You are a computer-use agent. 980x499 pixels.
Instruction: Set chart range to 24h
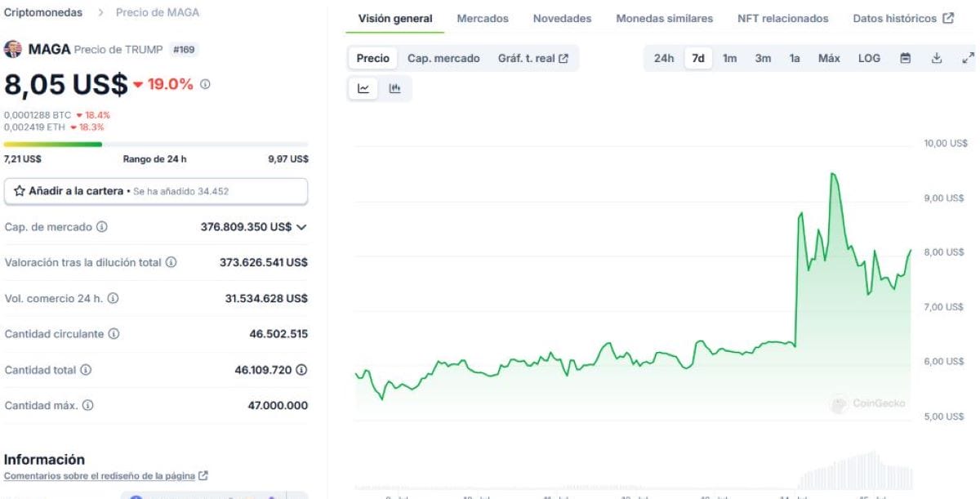point(664,58)
